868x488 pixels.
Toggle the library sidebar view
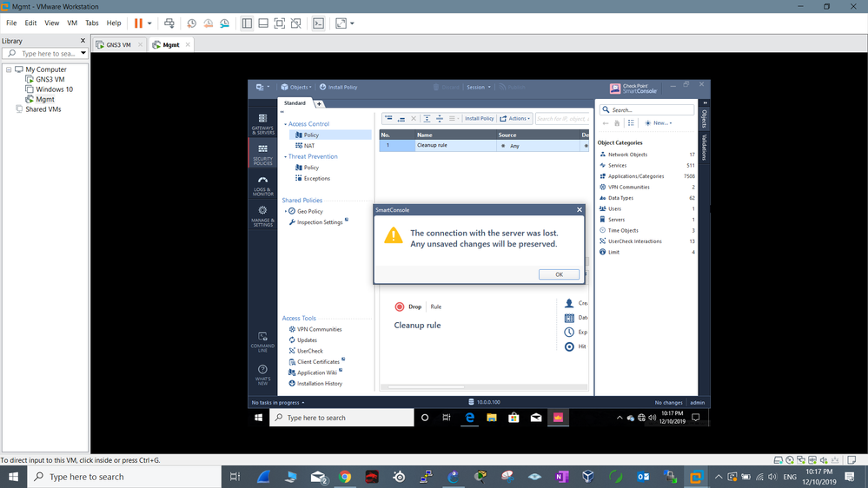coord(247,23)
